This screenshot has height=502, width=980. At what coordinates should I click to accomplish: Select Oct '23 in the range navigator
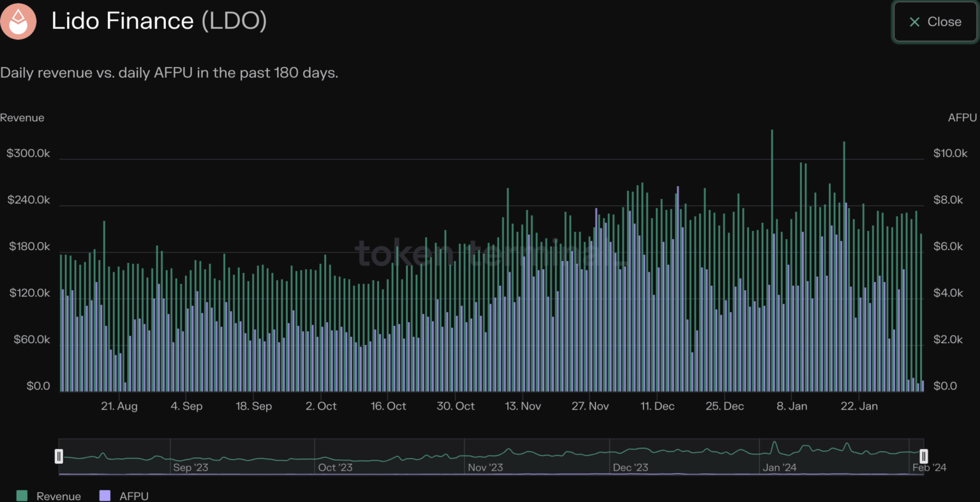pos(335,468)
